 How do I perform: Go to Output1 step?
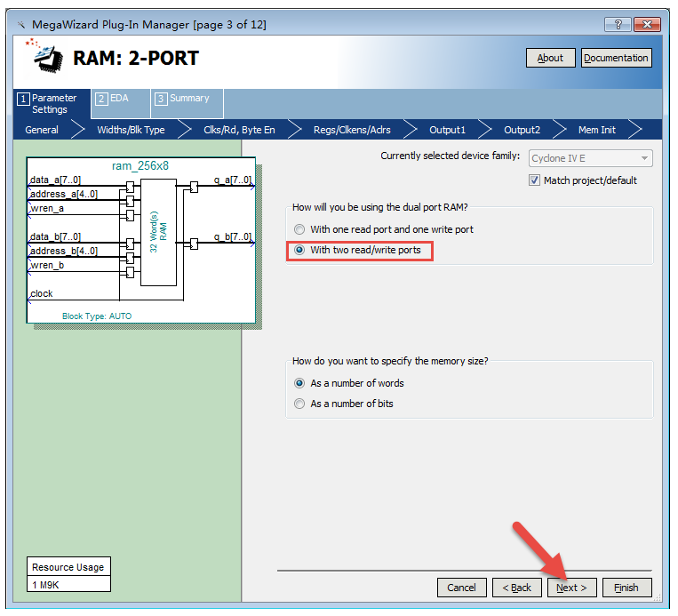[448, 130]
